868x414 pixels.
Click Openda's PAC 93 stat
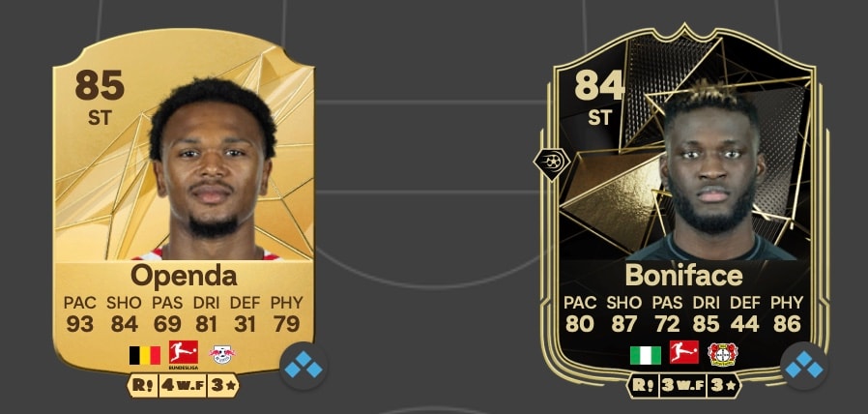tap(79, 313)
